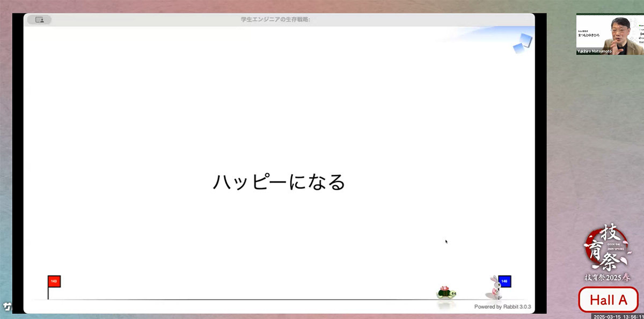Click the Hall A badge
The height and width of the screenshot is (319, 644).
[x=608, y=300]
